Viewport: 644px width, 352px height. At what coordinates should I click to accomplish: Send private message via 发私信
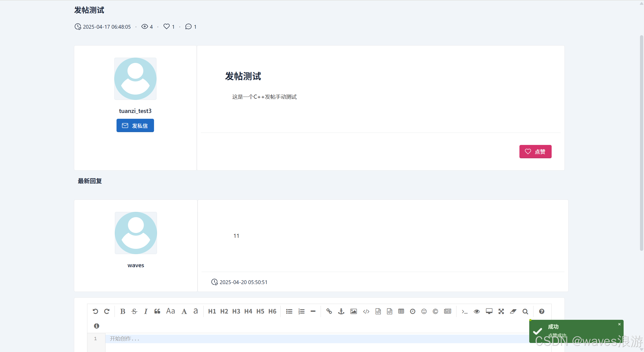point(135,125)
